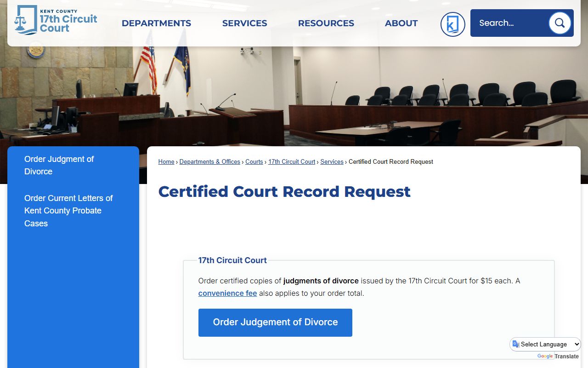The image size is (588, 368).
Task: Click the Google Translate label
Action: coord(558,356)
